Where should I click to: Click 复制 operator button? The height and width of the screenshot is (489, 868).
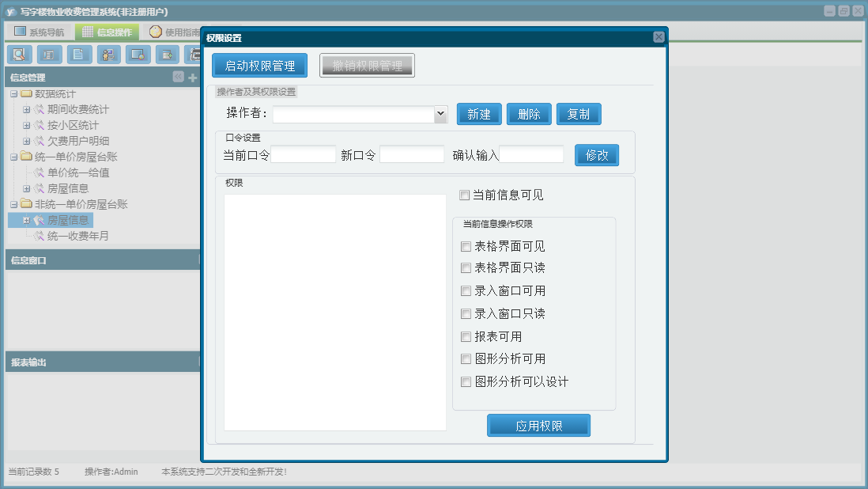(579, 114)
